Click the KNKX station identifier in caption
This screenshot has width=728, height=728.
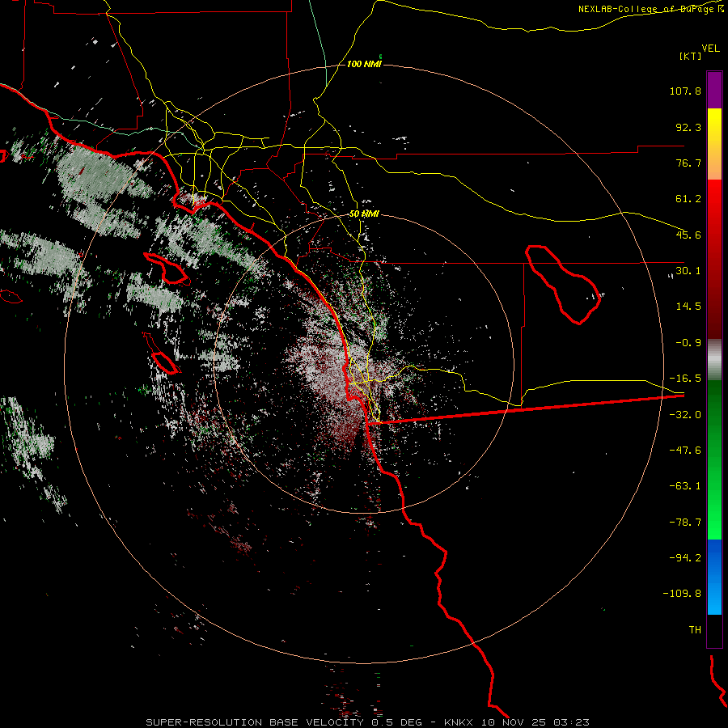(459, 722)
